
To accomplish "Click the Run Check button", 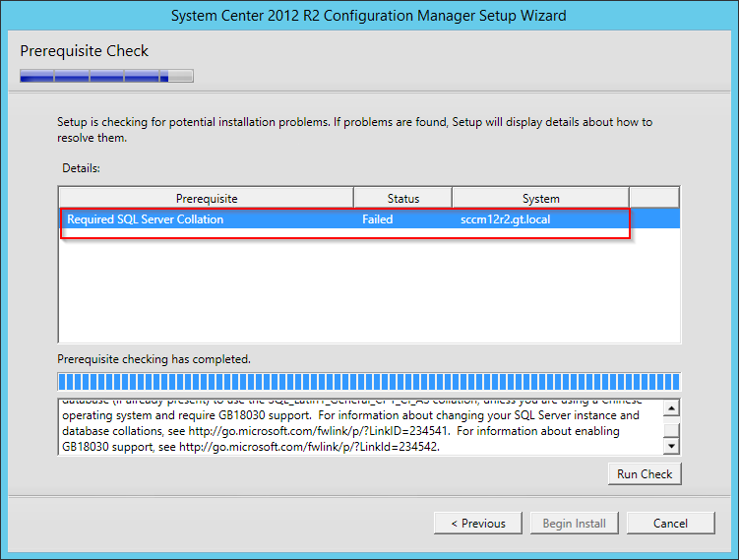I will coord(645,473).
